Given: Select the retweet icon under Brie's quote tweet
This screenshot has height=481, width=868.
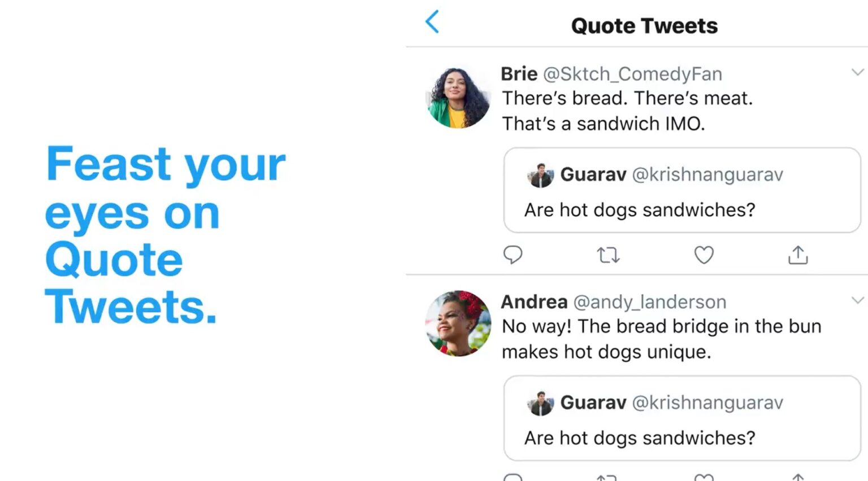Looking at the screenshot, I should (x=608, y=255).
